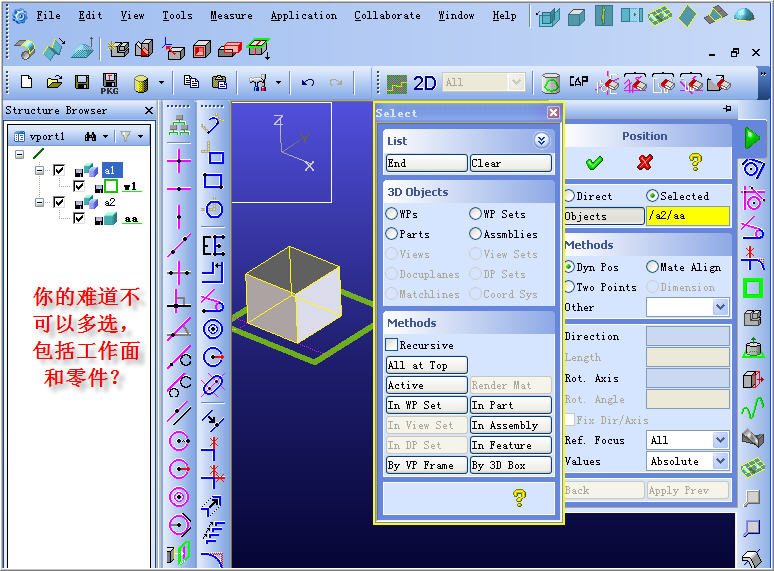Enable the Recursive checkbox

coord(391,344)
